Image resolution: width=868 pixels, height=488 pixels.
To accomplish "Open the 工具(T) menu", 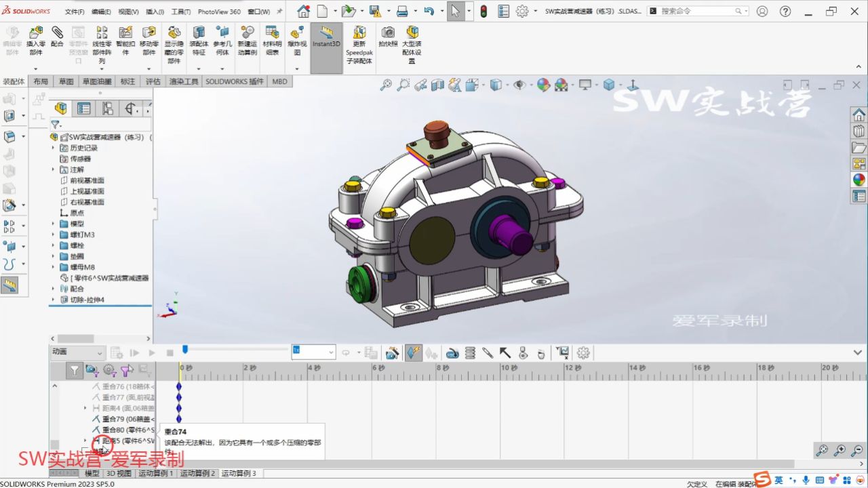I will [x=180, y=12].
